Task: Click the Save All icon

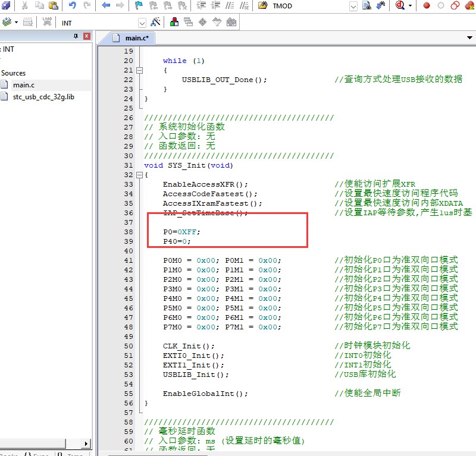Action: (x=6, y=5)
